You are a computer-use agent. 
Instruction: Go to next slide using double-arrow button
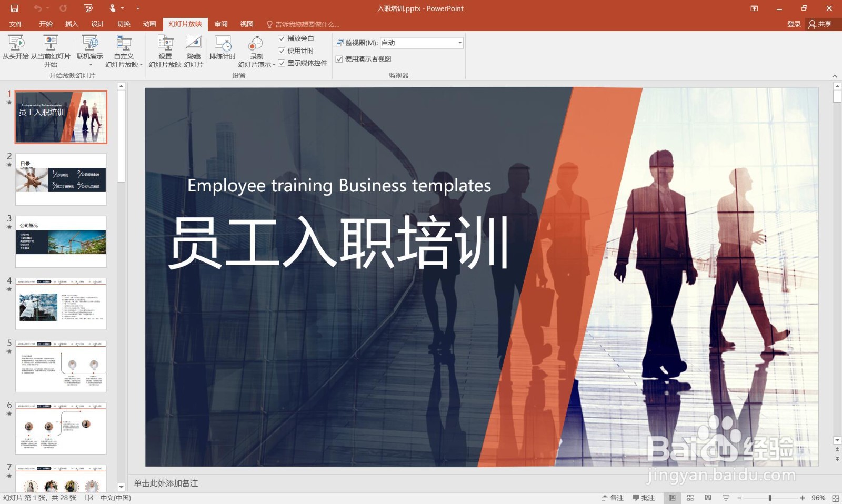click(837, 459)
